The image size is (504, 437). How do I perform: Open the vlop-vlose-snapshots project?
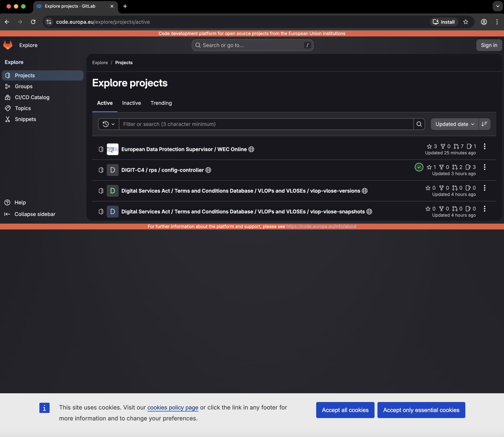click(243, 212)
